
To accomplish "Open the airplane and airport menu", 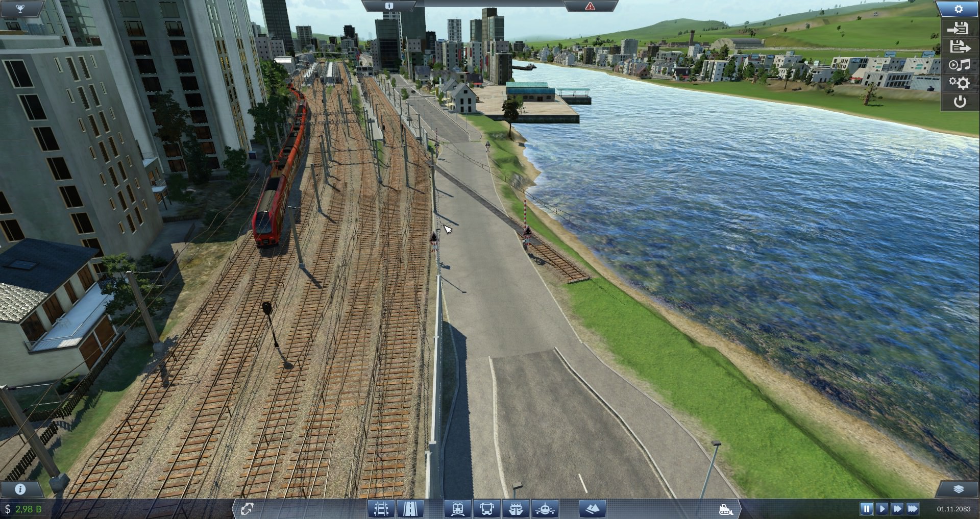I will click(x=545, y=509).
